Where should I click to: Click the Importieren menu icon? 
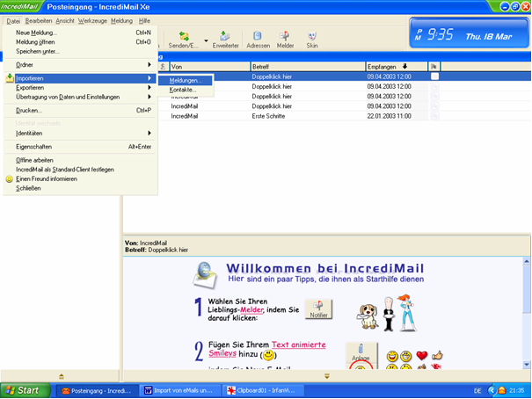click(x=10, y=78)
